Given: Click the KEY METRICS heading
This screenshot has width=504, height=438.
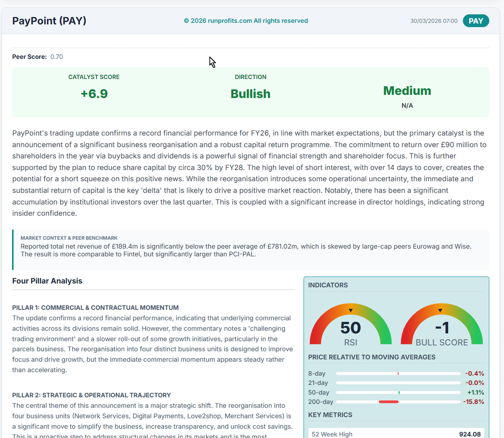Looking at the screenshot, I should 330,415.
